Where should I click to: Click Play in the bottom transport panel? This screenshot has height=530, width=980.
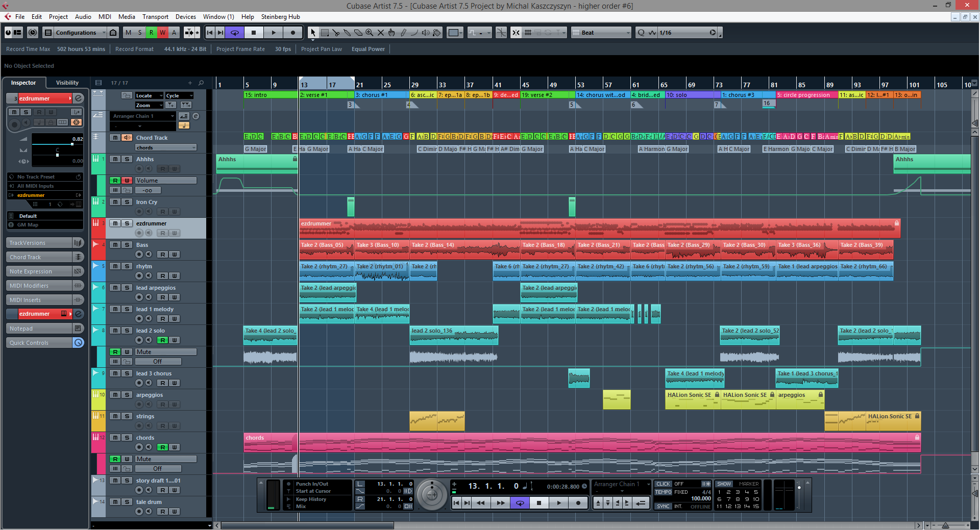pyautogui.click(x=559, y=503)
